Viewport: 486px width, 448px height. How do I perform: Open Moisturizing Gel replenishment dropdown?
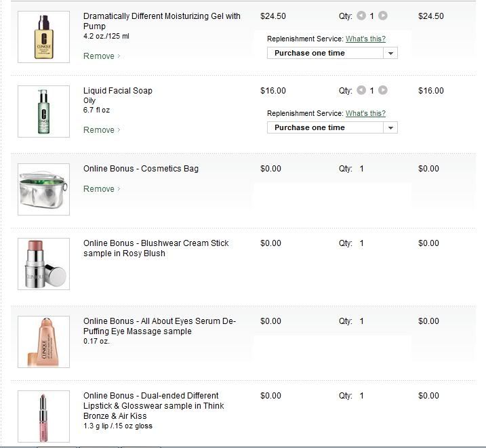coord(332,53)
